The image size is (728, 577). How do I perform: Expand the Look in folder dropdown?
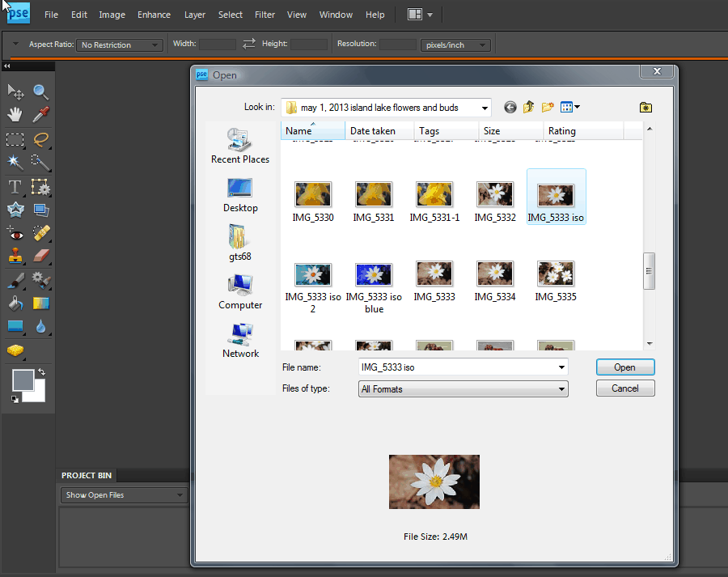tap(484, 108)
